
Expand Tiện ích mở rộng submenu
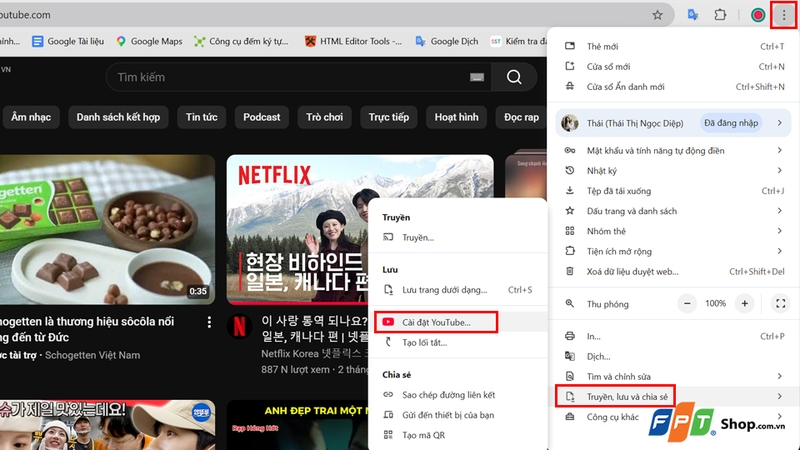click(x=673, y=251)
